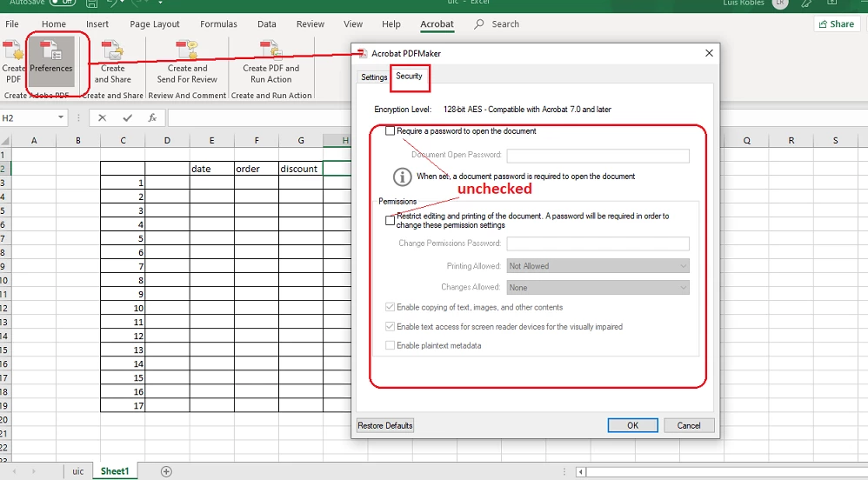Click the horizontal scrollbar left arrow
868x480 pixels.
580,472
